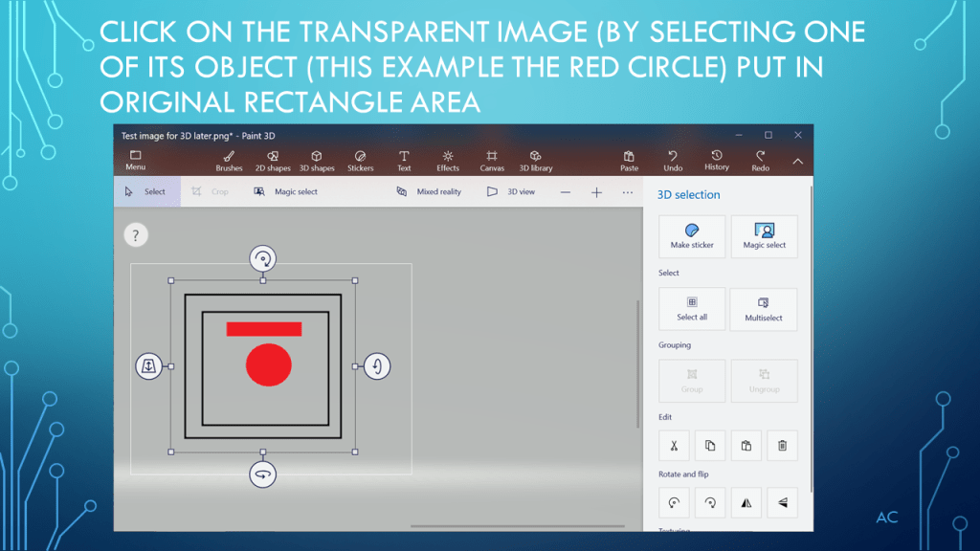Screen dimensions: 980x551
Task: Collapse the ribbon with the chevron arrow
Action: coord(797,161)
